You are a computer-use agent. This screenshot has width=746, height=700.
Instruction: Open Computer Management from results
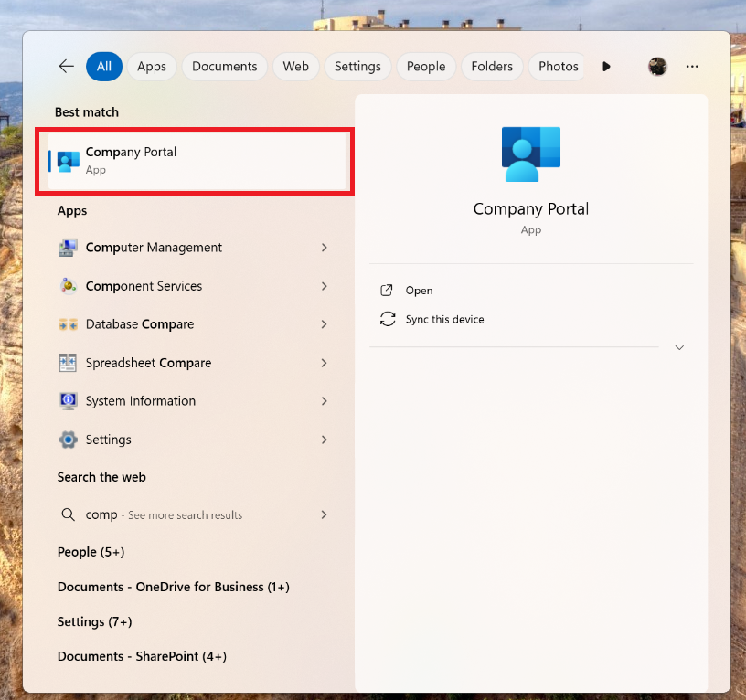(x=154, y=248)
